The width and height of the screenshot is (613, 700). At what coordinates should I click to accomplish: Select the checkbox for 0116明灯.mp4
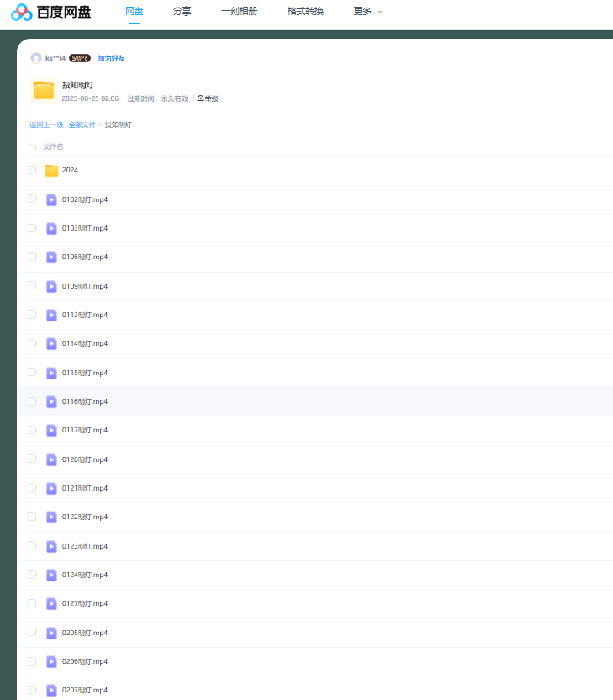pos(32,401)
